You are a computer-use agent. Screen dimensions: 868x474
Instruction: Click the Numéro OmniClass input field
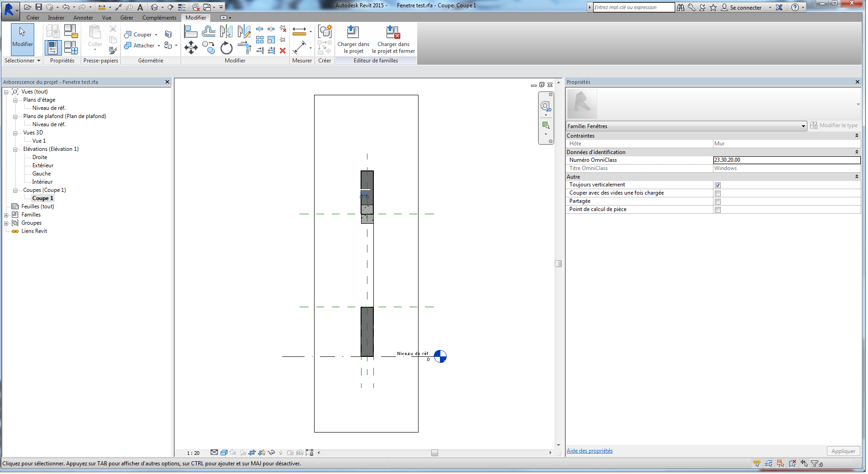coord(786,160)
